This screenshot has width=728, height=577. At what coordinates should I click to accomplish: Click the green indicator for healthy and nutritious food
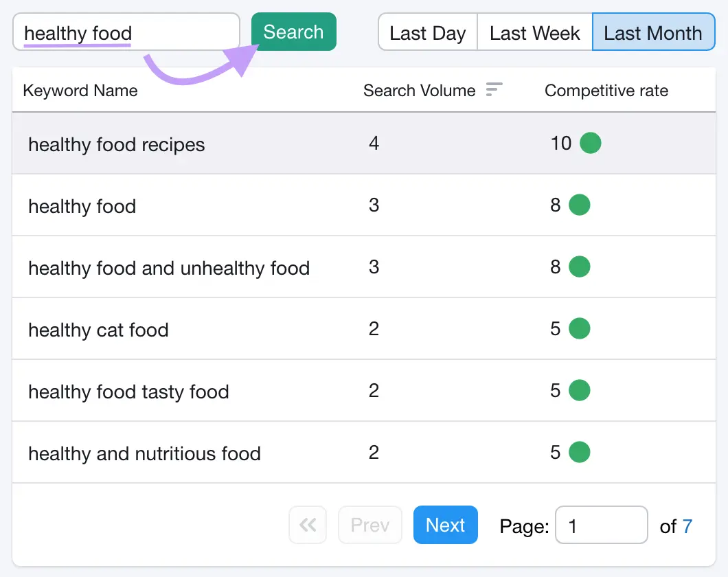coord(579,452)
